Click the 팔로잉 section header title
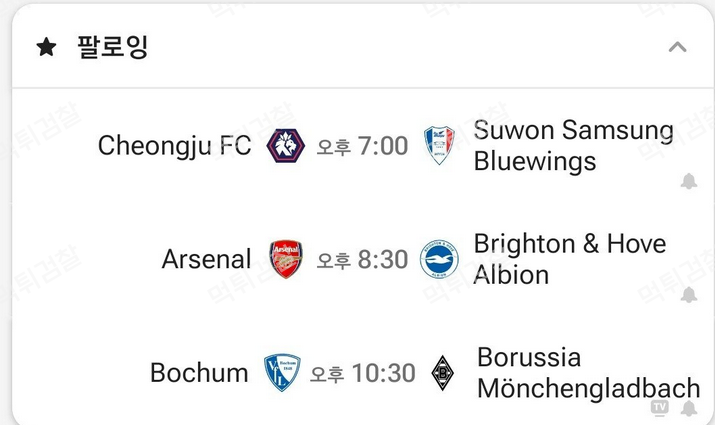This screenshot has height=425, width=715. 113,47
